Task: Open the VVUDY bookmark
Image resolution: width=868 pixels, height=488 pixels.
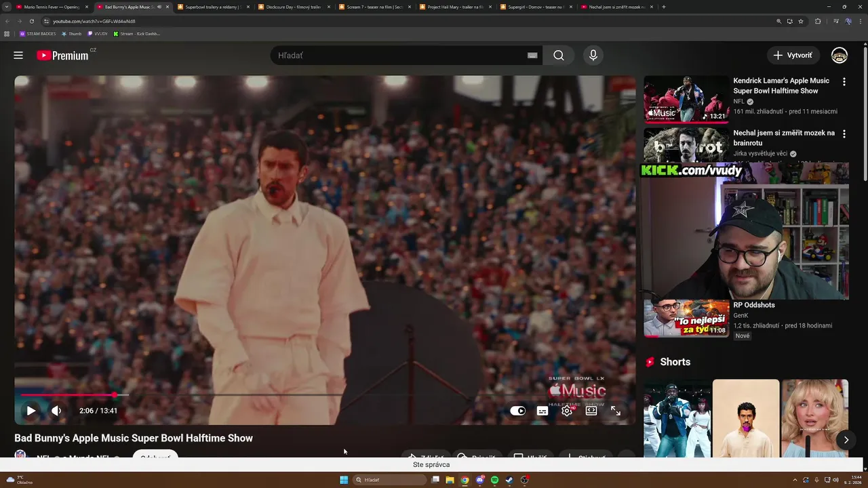Action: (x=98, y=33)
